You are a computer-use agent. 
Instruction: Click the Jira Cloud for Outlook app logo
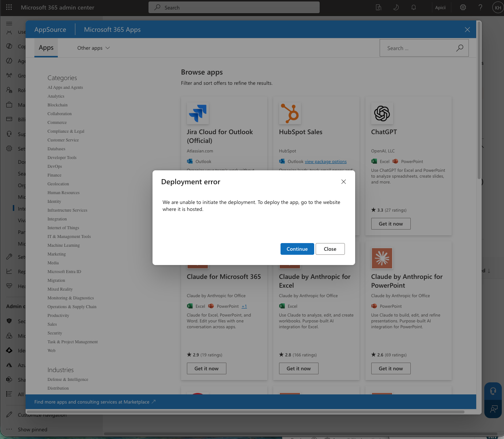click(198, 113)
